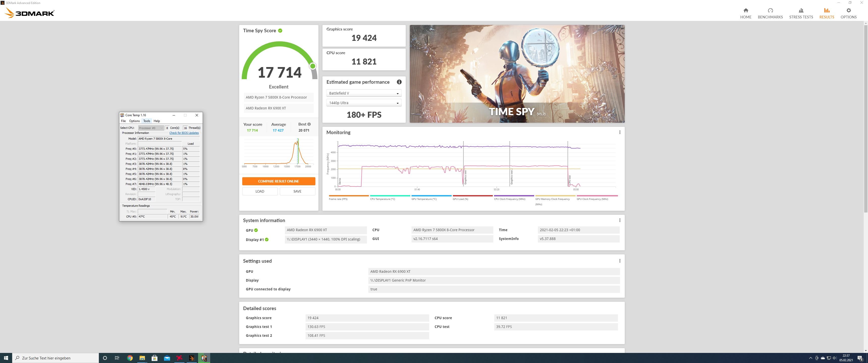
Task: Toggle the GPU Load (%) legend series
Action: coord(472,198)
